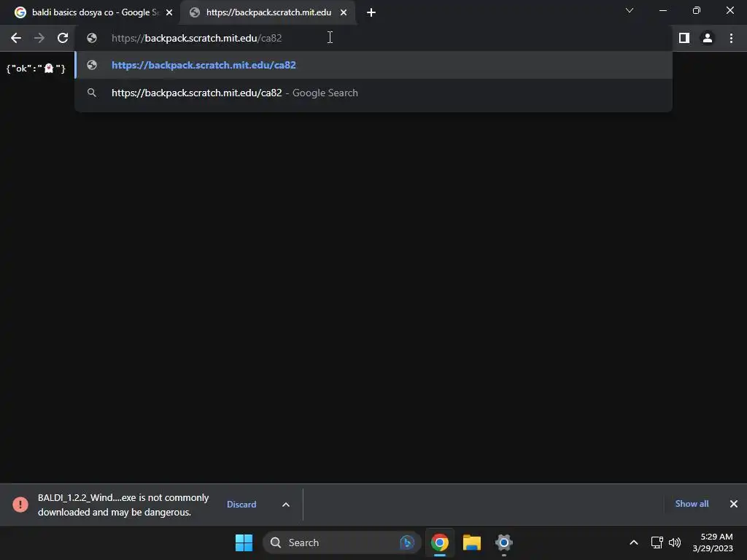Image resolution: width=747 pixels, height=560 pixels.
Task: Open the clock showing 5:29 AM
Action: (713, 542)
